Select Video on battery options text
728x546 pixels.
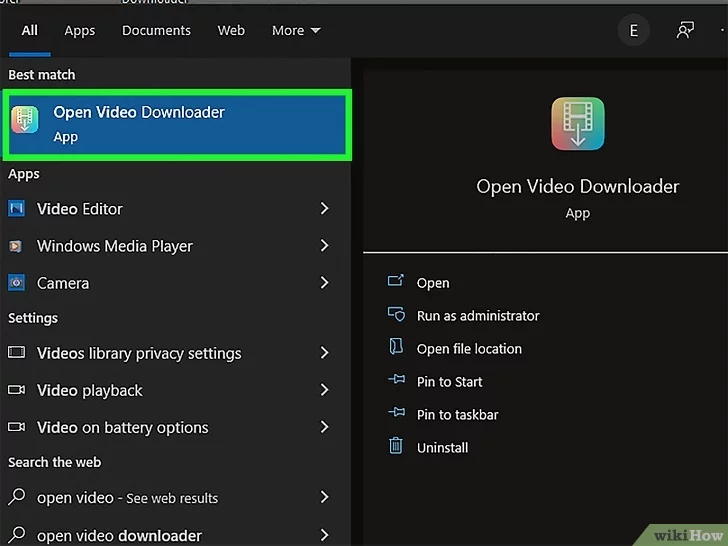pos(123,428)
